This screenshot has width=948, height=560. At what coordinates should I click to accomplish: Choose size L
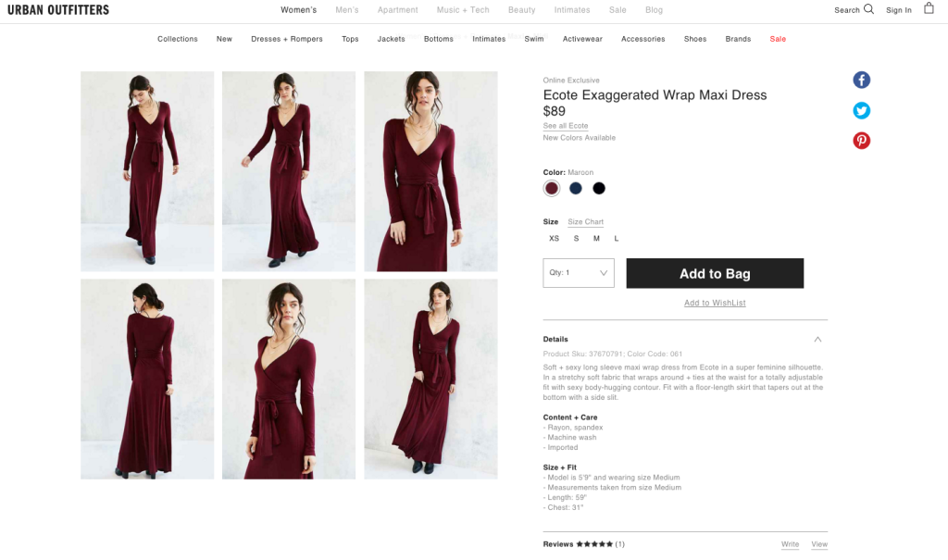(x=616, y=238)
